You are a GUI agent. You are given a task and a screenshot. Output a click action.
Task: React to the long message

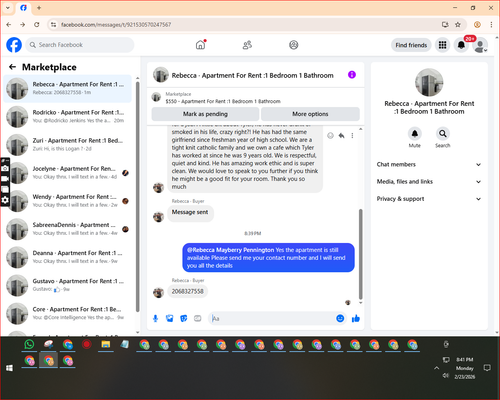(330, 135)
